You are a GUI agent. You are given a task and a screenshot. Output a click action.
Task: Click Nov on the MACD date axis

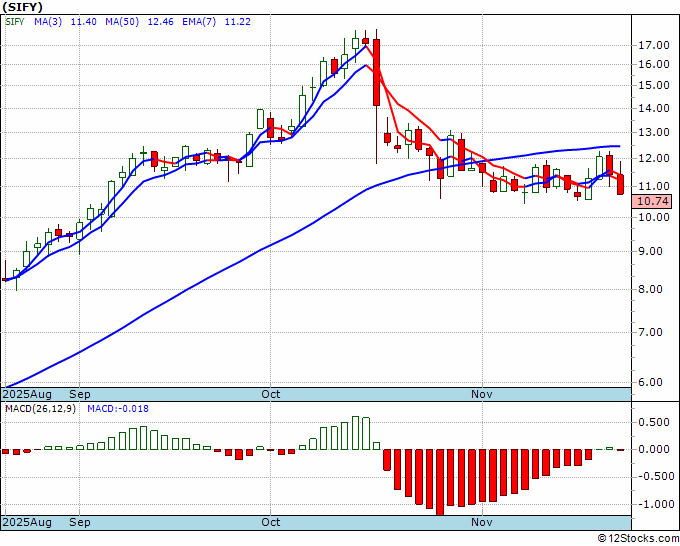[482, 522]
